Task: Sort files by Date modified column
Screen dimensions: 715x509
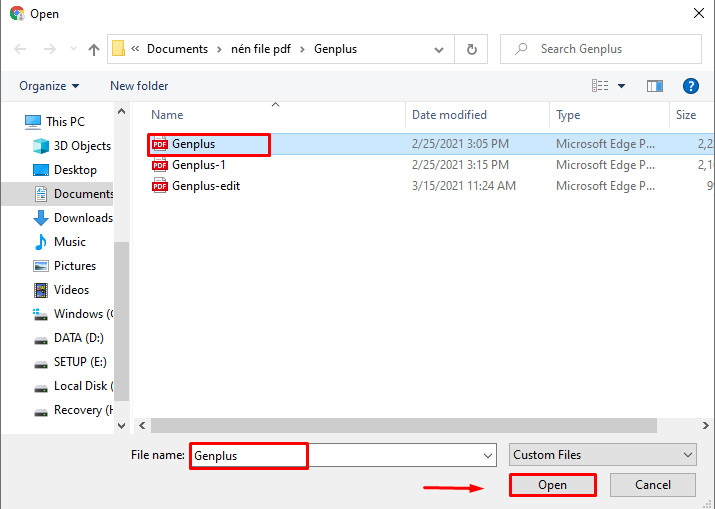Action: pos(449,115)
